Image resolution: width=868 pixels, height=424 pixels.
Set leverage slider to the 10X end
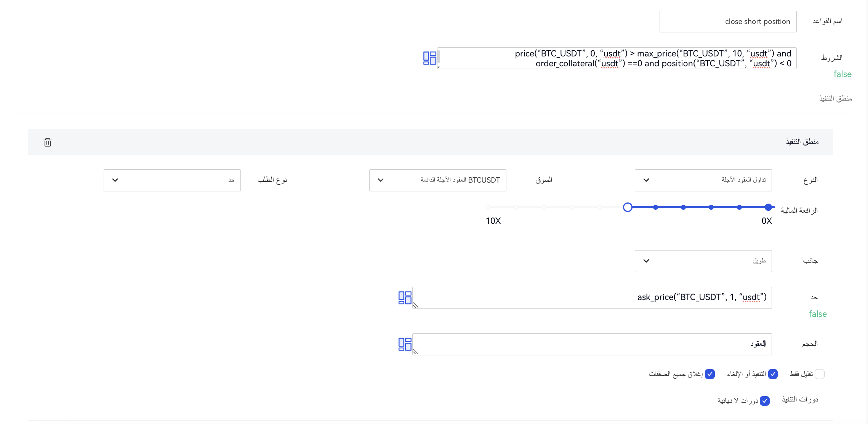pyautogui.click(x=488, y=207)
